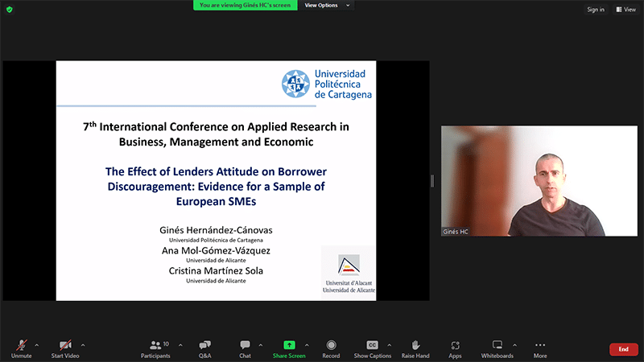644x362 pixels.
Task: Click the red End meeting button
Action: tap(623, 349)
